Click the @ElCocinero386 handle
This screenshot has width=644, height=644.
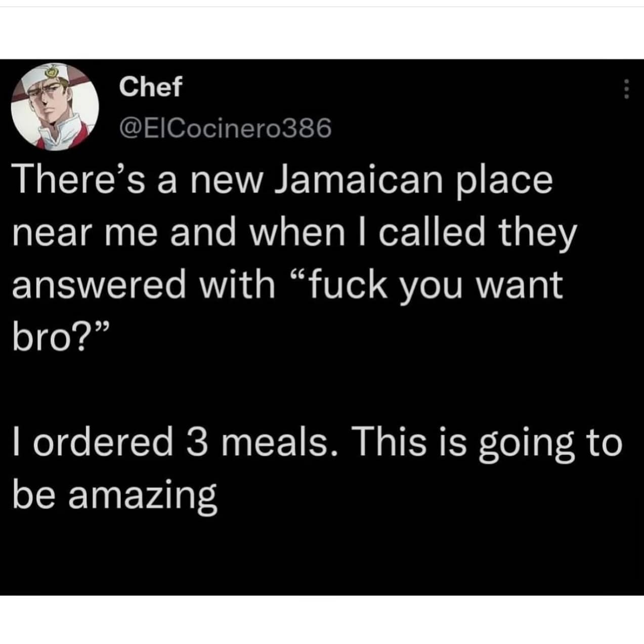[x=225, y=128]
